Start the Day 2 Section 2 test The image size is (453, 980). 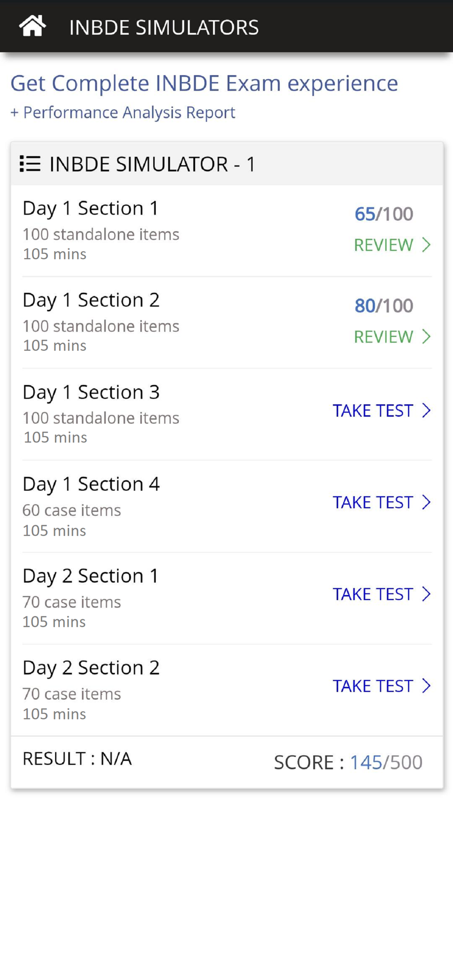(x=373, y=686)
